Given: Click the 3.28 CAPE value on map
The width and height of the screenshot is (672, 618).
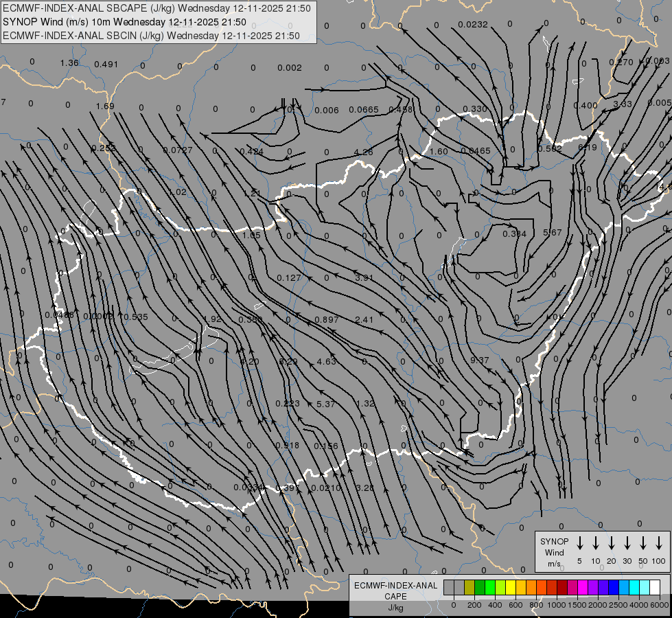Looking at the screenshot, I should pos(364,488).
